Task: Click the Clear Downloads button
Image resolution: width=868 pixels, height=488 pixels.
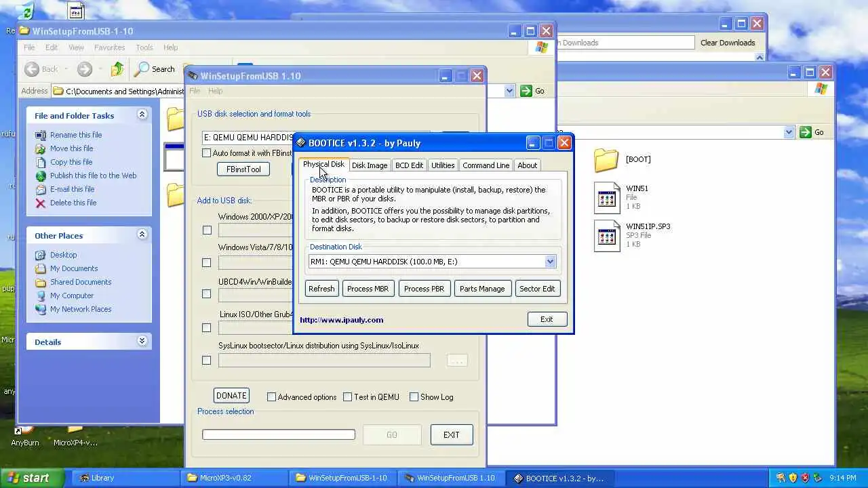Action: [x=728, y=43]
